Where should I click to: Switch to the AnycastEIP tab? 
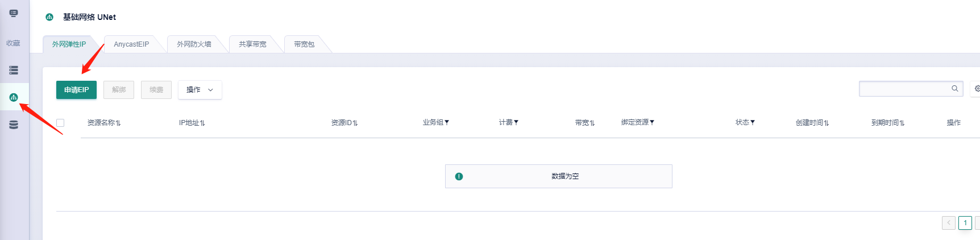[x=131, y=44]
